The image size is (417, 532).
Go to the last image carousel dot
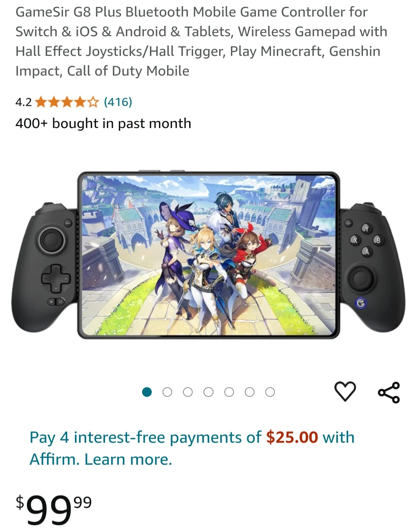tap(270, 392)
